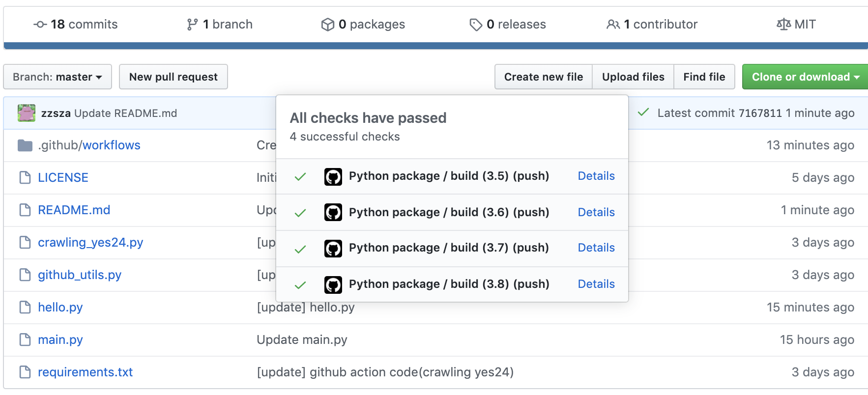Click the green checkmark beside Latest commit
This screenshot has height=395, width=868.
click(x=643, y=113)
